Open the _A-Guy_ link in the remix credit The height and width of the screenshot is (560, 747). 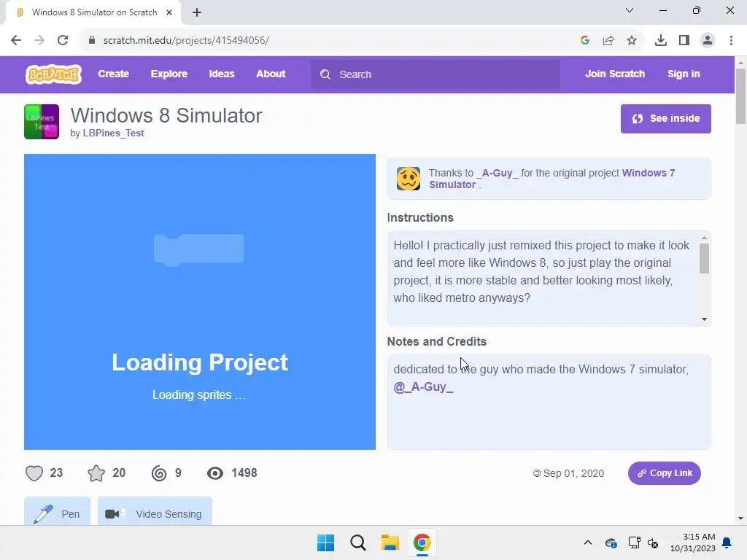click(497, 173)
